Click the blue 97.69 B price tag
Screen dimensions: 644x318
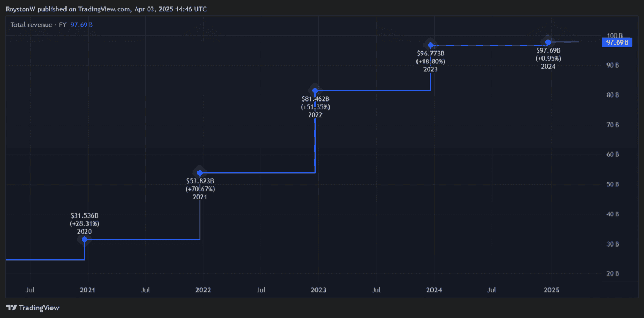617,42
